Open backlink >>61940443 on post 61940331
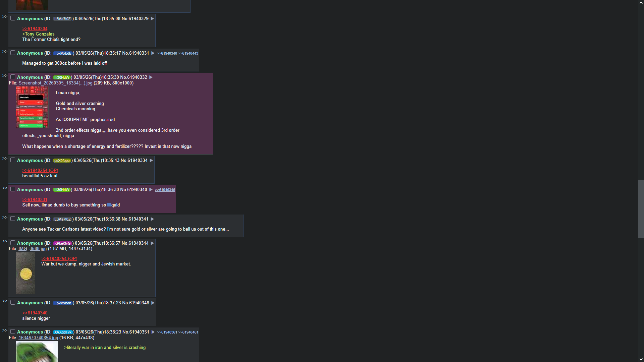 pos(188,54)
